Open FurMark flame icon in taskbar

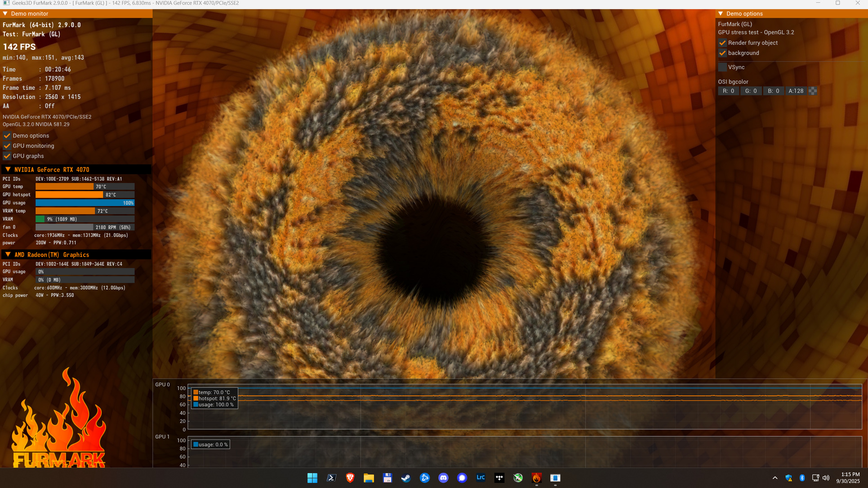click(x=536, y=478)
